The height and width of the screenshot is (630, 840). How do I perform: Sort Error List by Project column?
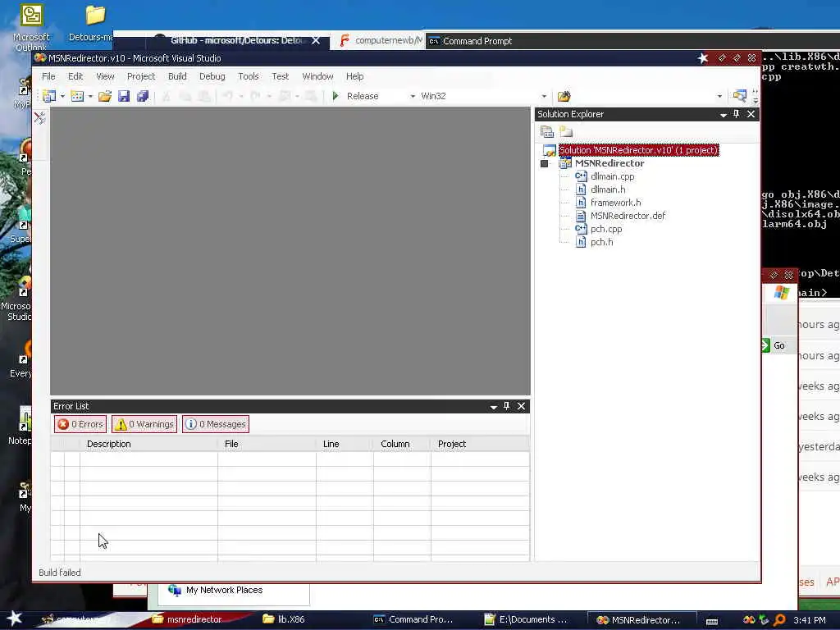480,444
